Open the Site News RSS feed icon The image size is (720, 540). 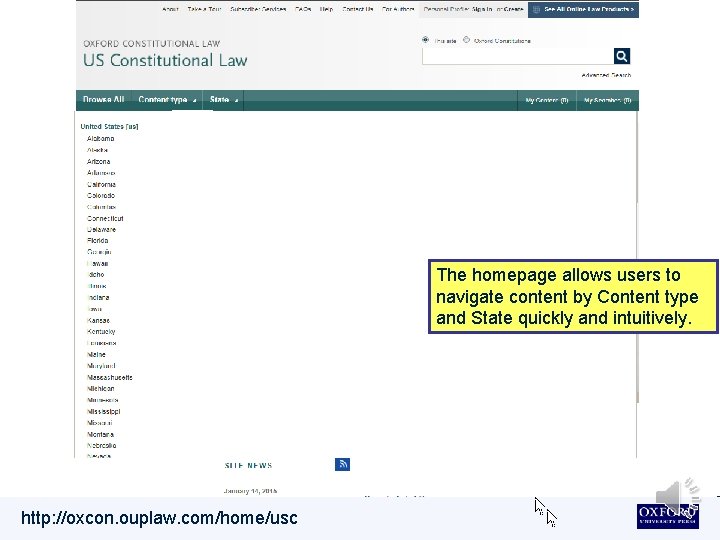pos(343,464)
